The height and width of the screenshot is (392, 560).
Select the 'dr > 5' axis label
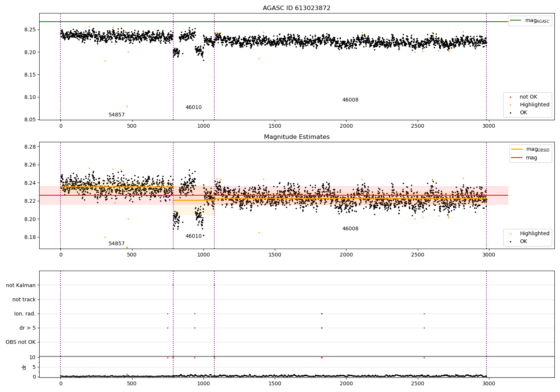coord(28,328)
